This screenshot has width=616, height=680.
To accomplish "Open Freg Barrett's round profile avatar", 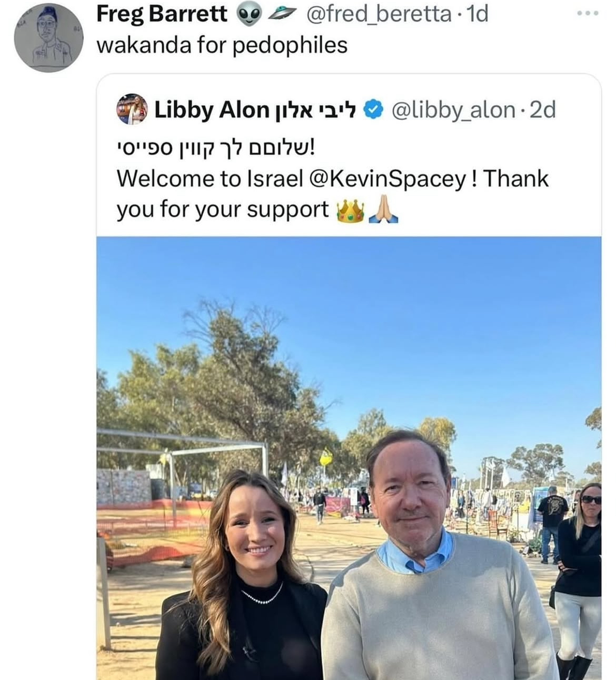I will [x=48, y=37].
